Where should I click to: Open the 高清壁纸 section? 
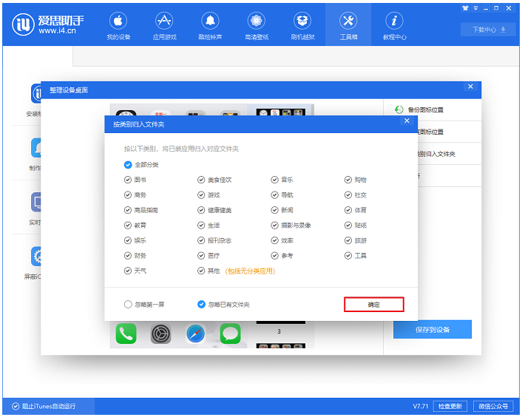tap(257, 26)
